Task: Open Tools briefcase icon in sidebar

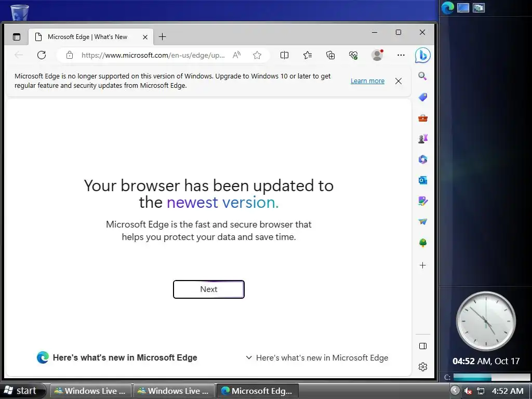Action: (423, 118)
